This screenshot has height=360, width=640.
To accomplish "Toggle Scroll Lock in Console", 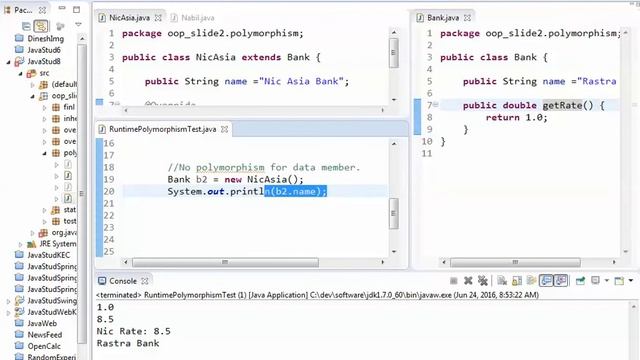I will pos(517,281).
